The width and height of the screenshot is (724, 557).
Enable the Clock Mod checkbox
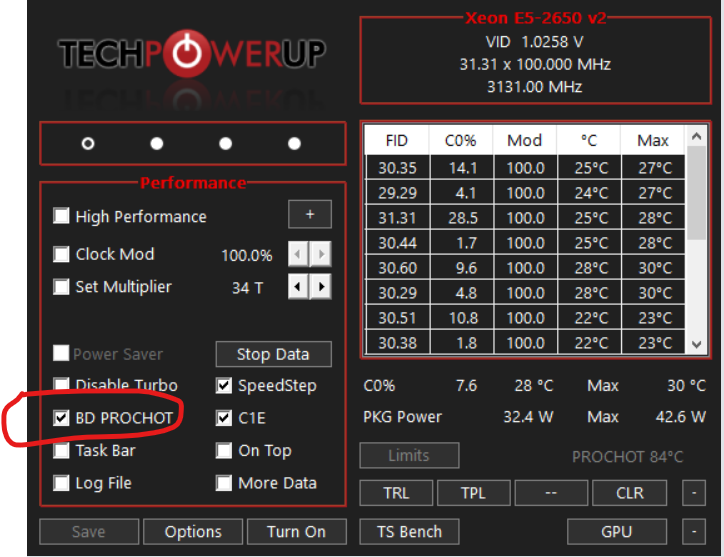(x=61, y=254)
